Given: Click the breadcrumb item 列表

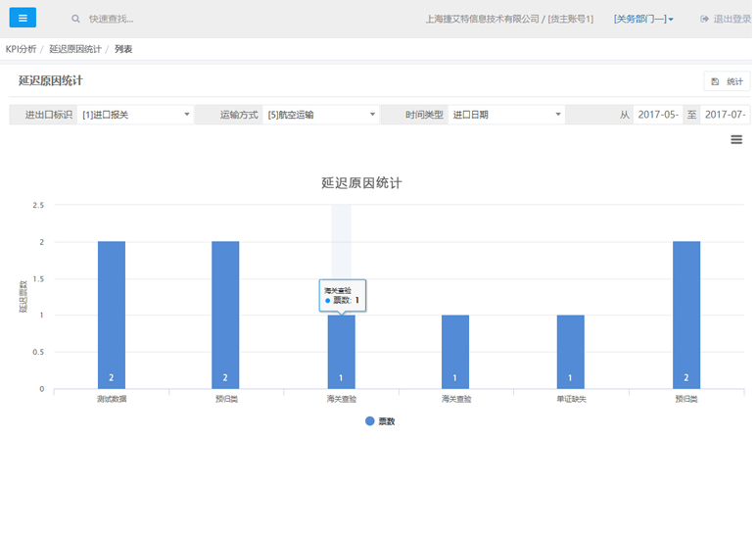Looking at the screenshot, I should click(123, 49).
